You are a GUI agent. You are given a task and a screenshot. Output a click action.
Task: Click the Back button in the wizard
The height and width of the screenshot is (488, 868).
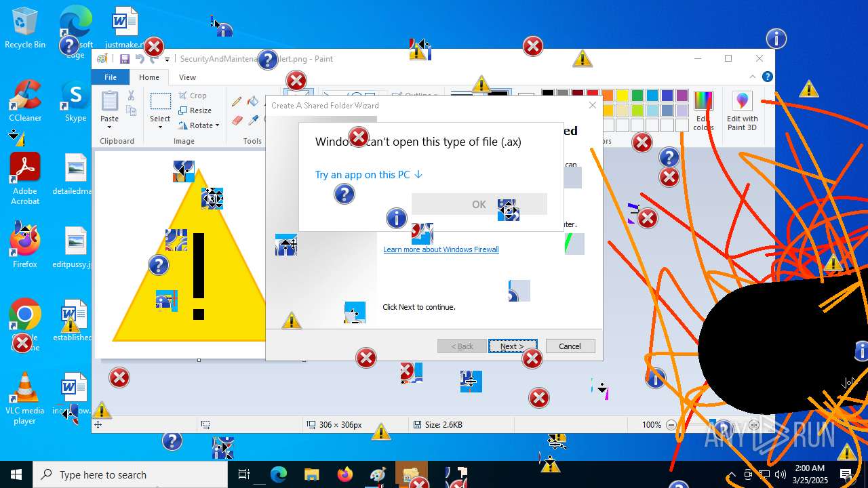click(x=462, y=346)
